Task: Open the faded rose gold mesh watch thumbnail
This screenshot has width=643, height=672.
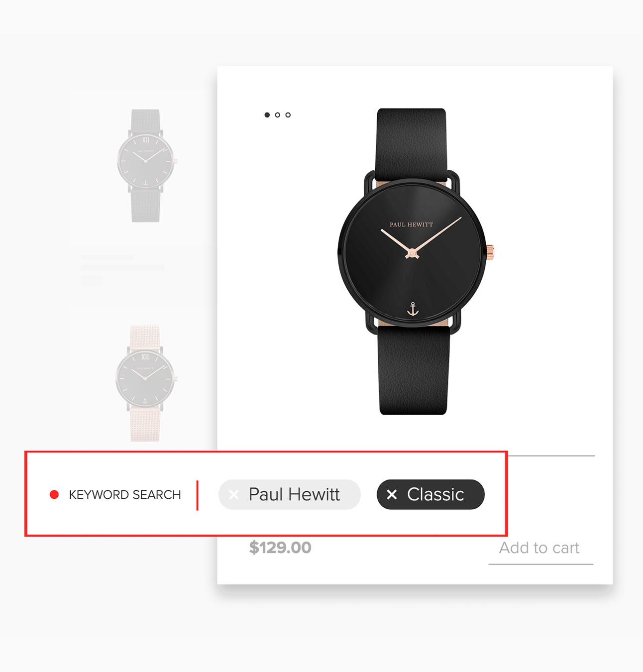Action: (145, 383)
